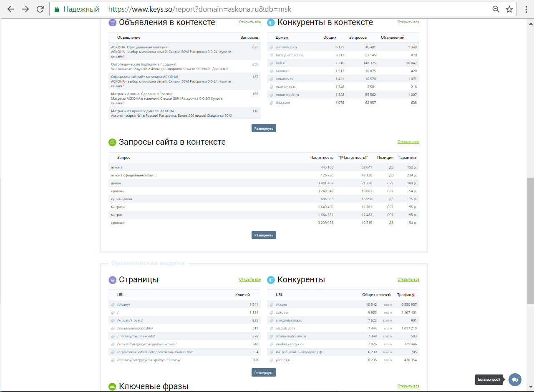Go back to the previous browser page

point(11,9)
